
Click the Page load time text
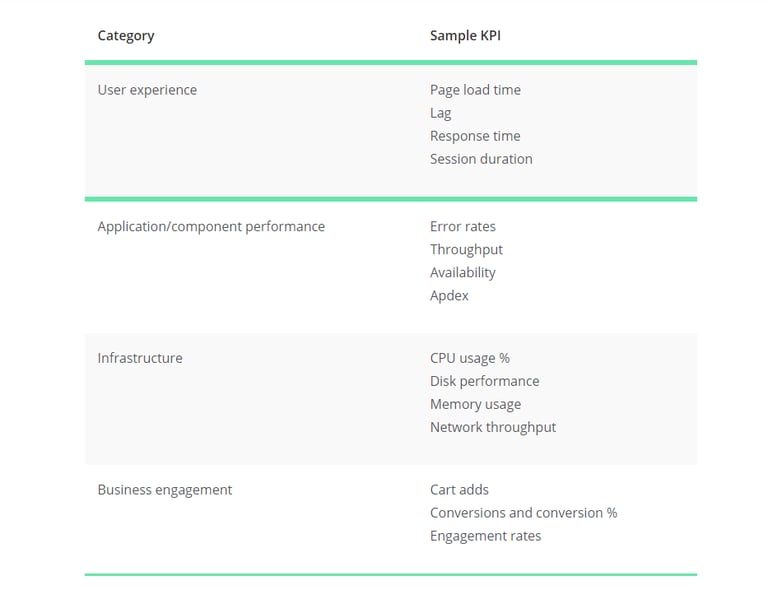[x=475, y=90]
